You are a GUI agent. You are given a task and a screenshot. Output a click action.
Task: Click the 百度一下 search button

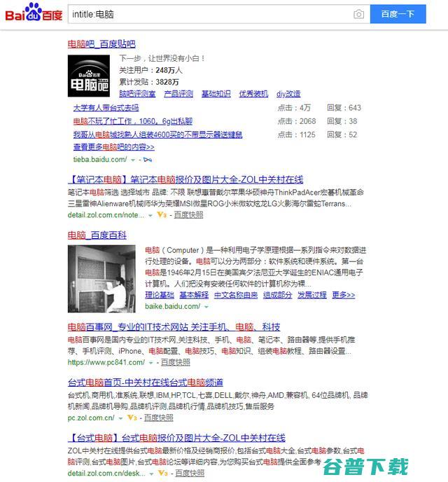click(x=398, y=14)
